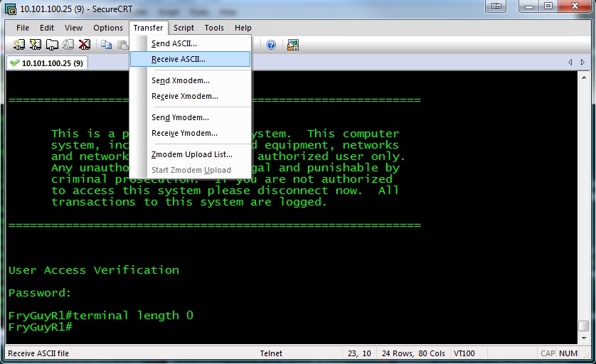This screenshot has height=364, width=596.
Task: Open the Options menu
Action: (108, 28)
